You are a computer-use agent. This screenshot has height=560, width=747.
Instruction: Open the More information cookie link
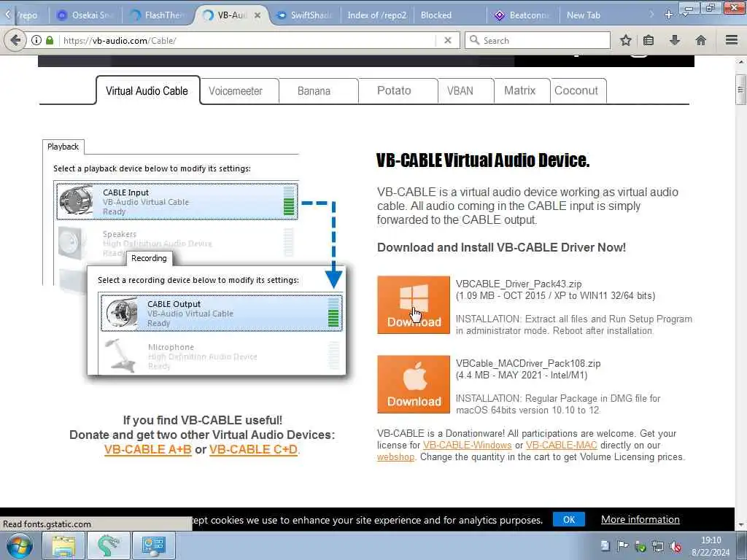[x=640, y=519]
